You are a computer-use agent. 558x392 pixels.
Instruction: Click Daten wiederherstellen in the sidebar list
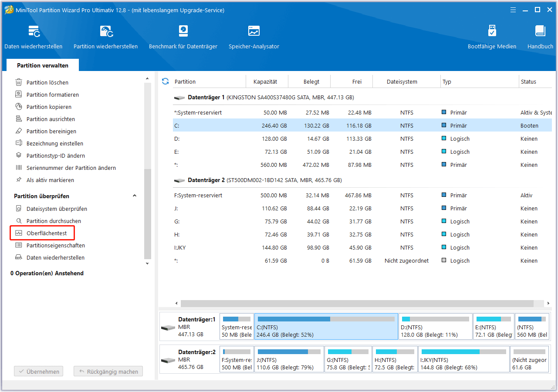pyautogui.click(x=55, y=257)
